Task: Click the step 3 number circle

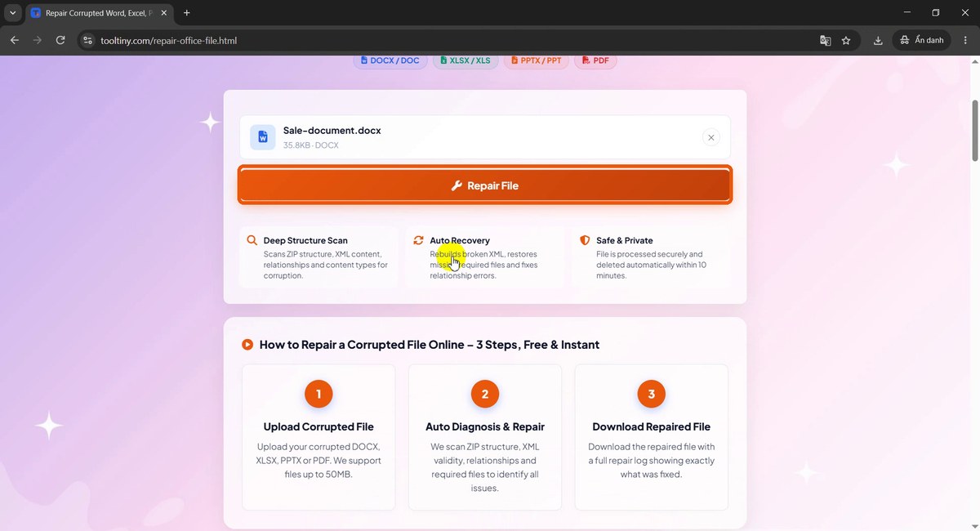Action: tap(652, 395)
